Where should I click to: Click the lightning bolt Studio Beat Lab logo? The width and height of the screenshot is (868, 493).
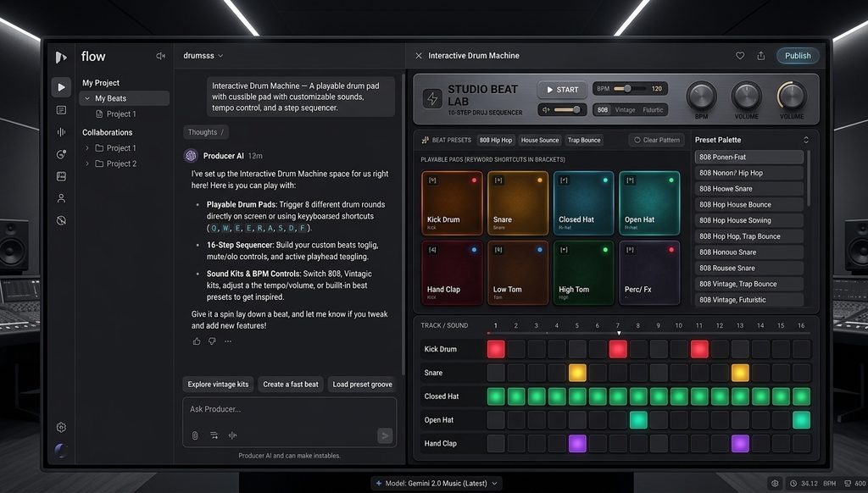pos(432,99)
